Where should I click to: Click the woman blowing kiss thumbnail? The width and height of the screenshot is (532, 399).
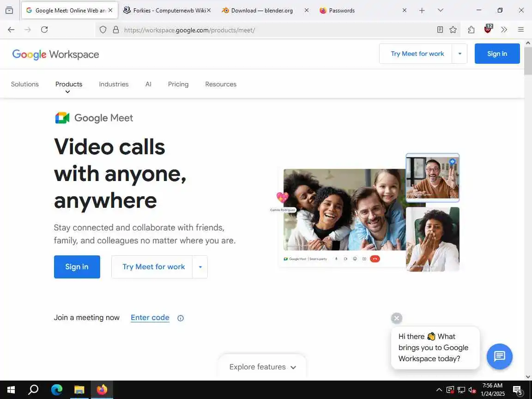tap(433, 239)
